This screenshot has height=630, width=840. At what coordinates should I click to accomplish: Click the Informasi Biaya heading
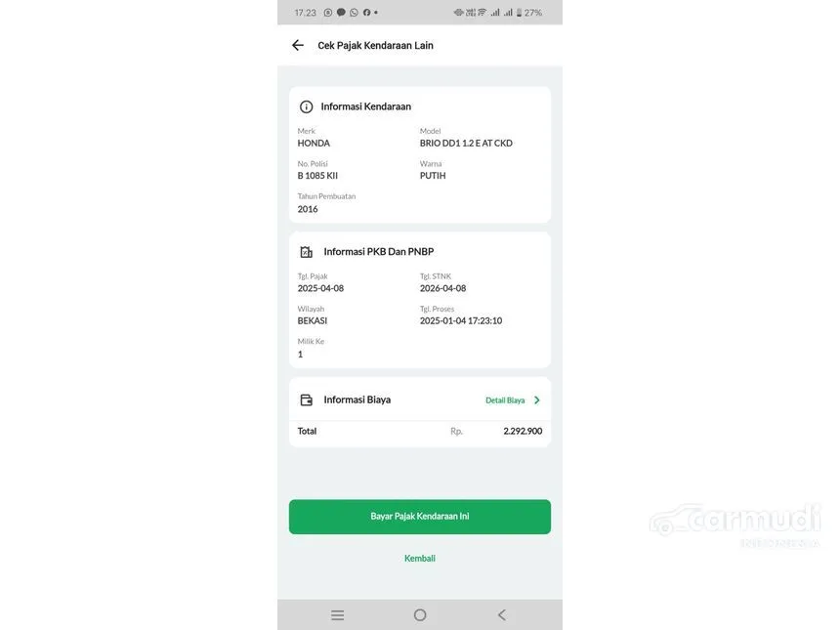tap(357, 399)
